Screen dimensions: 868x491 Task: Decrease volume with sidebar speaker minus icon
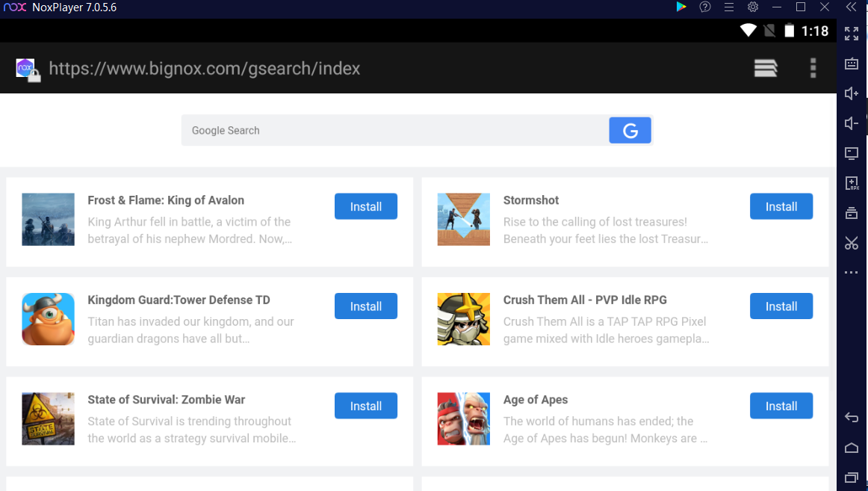pos(852,123)
